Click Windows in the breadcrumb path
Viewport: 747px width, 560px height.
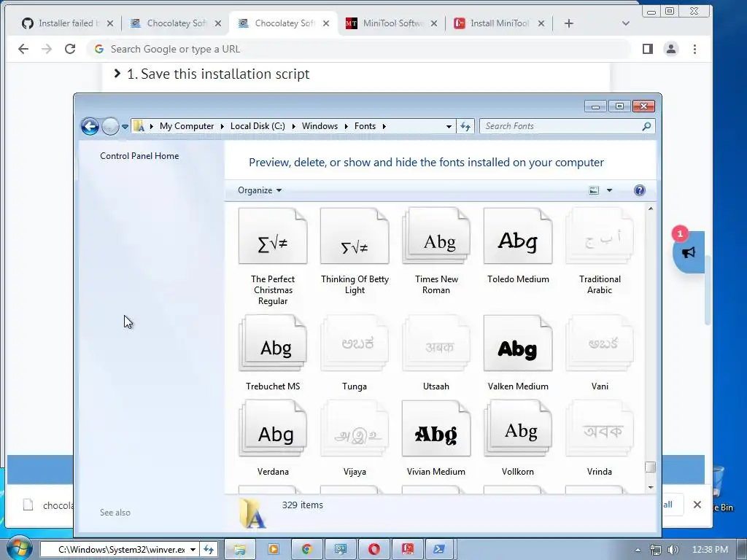point(320,126)
